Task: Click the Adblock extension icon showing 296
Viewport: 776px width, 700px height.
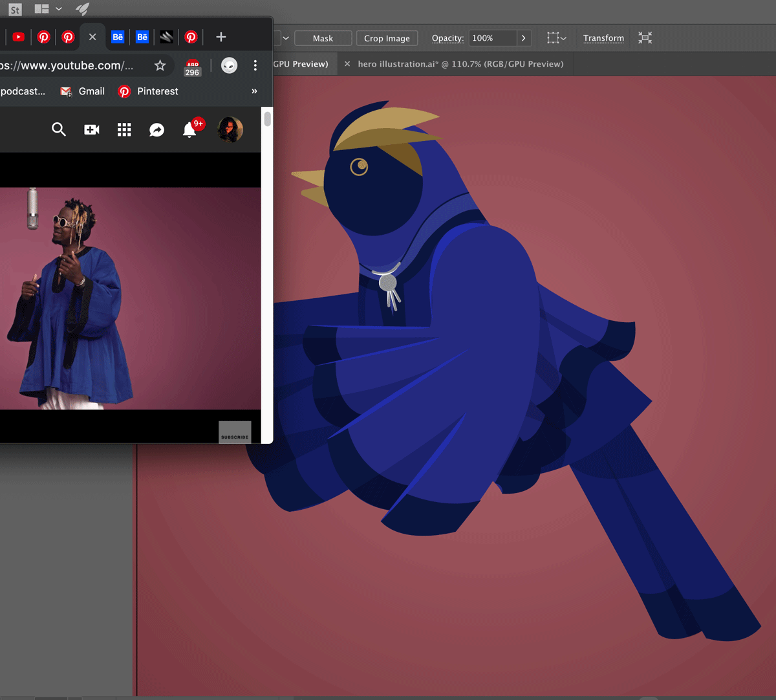Action: pyautogui.click(x=193, y=67)
